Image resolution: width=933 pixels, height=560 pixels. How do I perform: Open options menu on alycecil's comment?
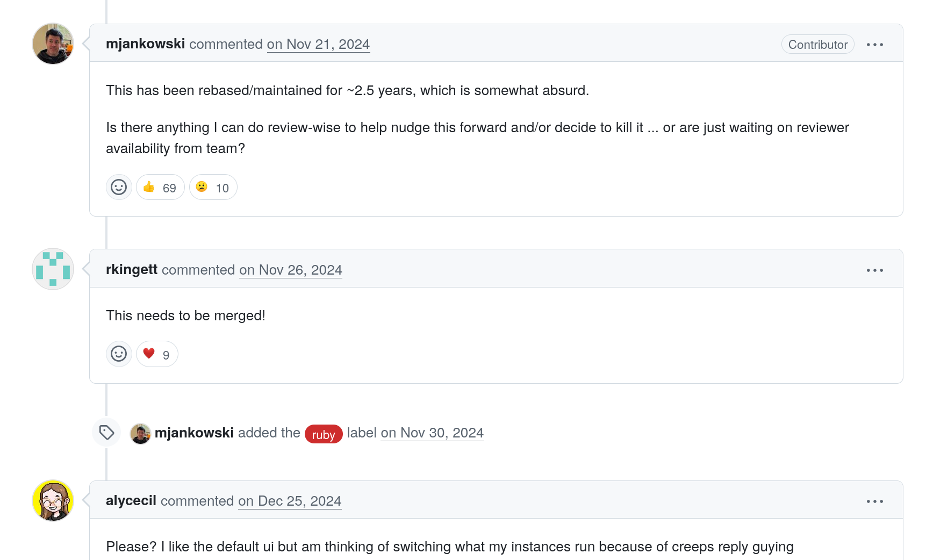[875, 501]
